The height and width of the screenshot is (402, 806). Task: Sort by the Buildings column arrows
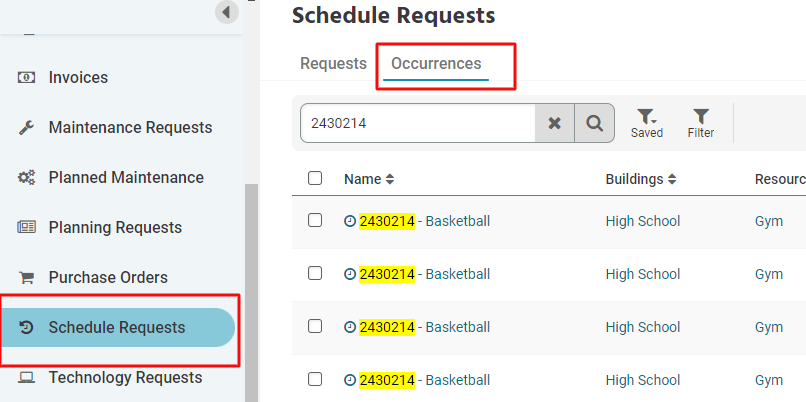672,179
